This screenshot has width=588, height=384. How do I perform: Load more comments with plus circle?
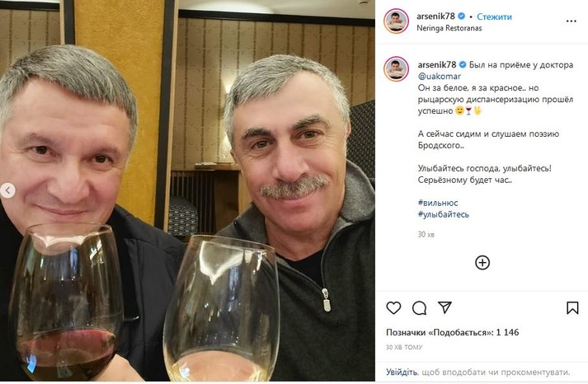click(x=482, y=263)
